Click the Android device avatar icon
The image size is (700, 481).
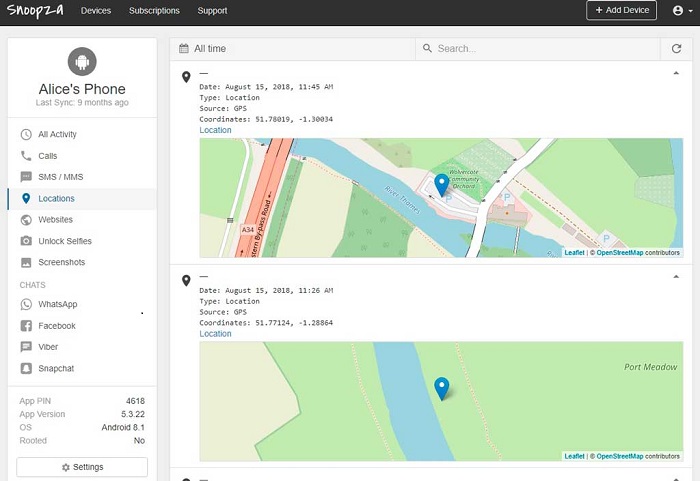82,61
